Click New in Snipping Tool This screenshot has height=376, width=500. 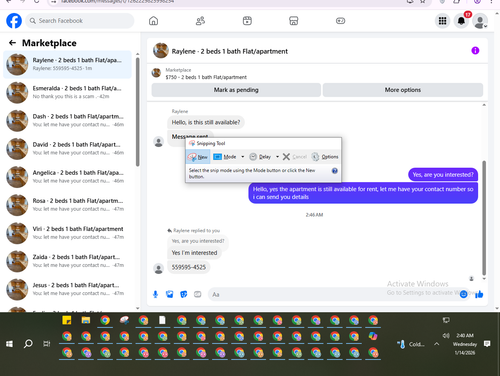[198, 157]
